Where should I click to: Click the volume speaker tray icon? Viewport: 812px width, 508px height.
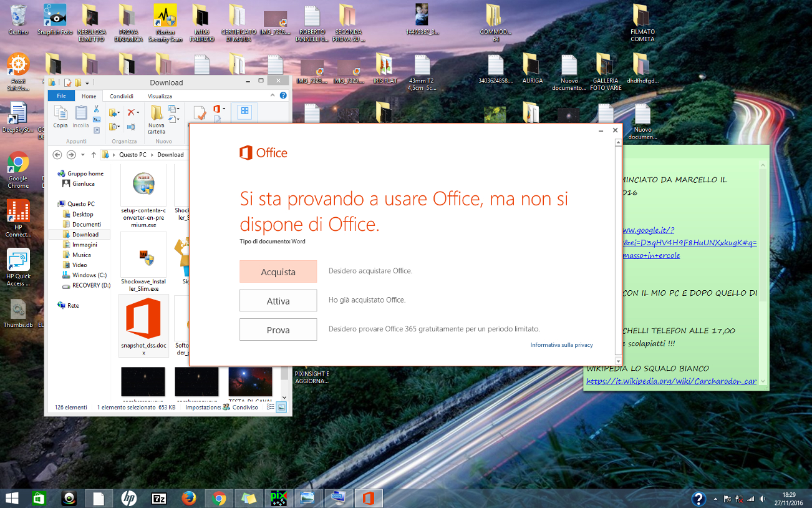761,499
